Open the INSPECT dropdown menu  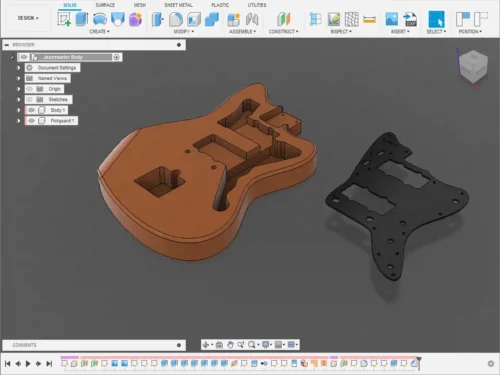pos(341,31)
